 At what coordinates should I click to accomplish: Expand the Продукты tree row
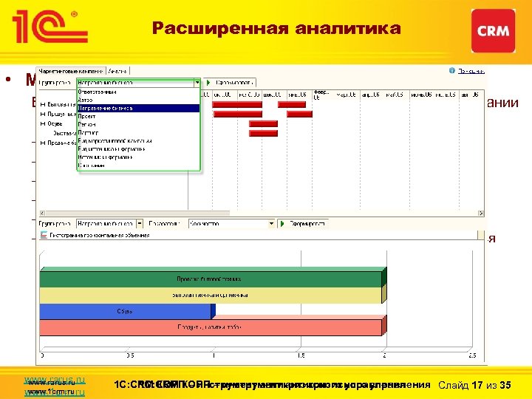tap(43, 114)
